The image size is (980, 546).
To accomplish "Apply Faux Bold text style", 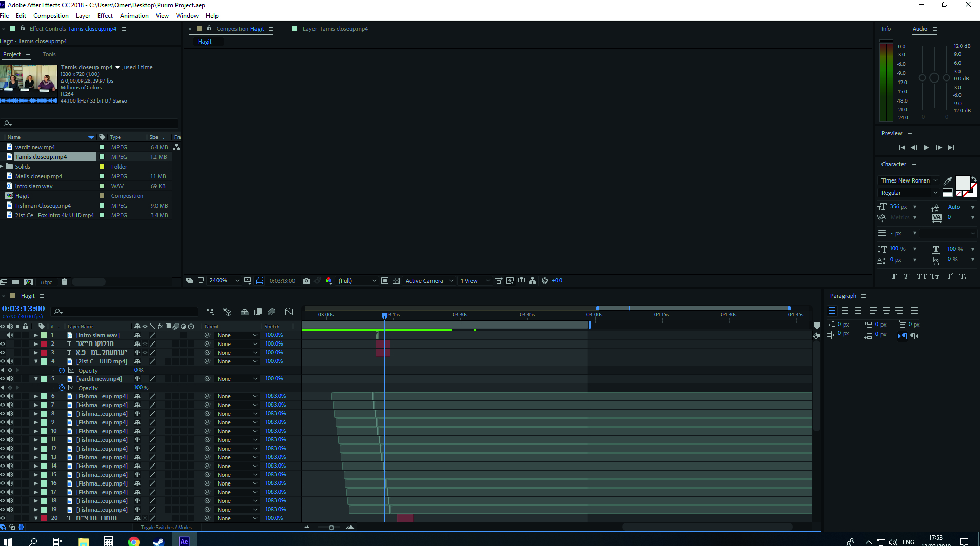I will click(894, 276).
